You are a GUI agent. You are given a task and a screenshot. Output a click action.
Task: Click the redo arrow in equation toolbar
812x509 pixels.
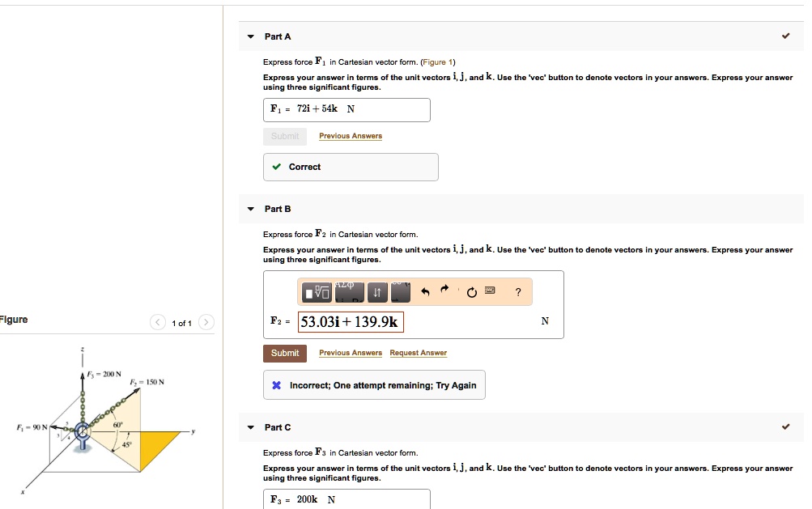(x=444, y=291)
